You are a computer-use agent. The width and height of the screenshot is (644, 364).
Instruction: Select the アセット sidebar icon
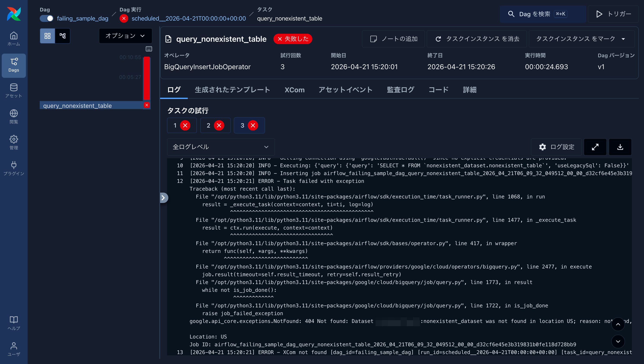[14, 91]
